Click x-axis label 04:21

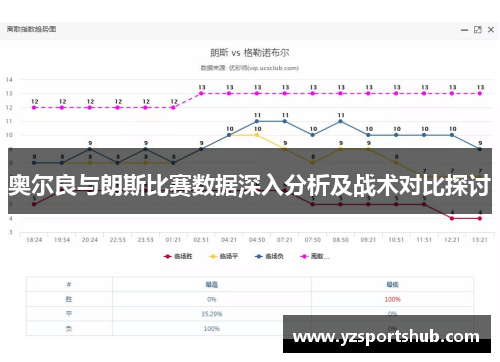(x=229, y=240)
